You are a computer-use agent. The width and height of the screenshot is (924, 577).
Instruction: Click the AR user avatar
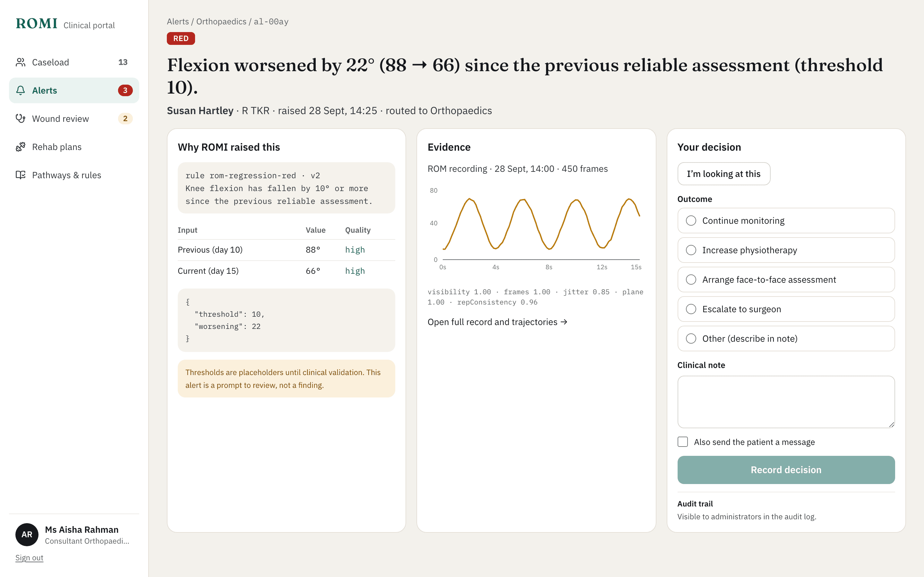pyautogui.click(x=27, y=534)
